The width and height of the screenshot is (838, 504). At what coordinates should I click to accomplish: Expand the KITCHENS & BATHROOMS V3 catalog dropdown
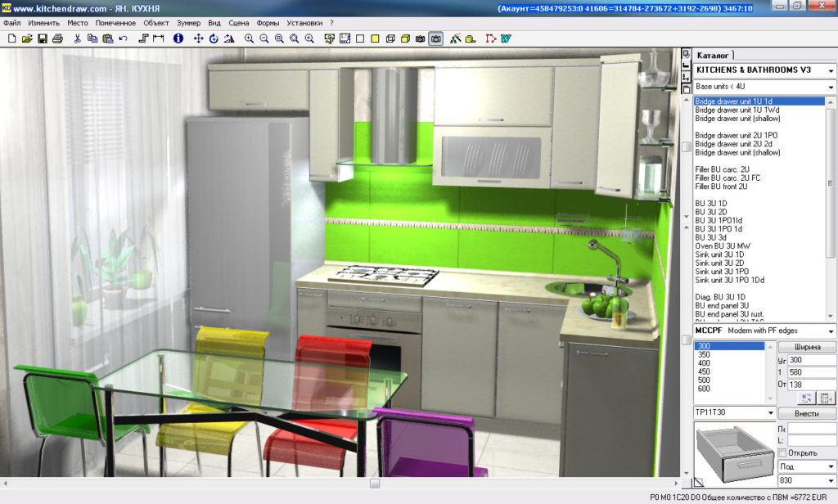point(831,70)
